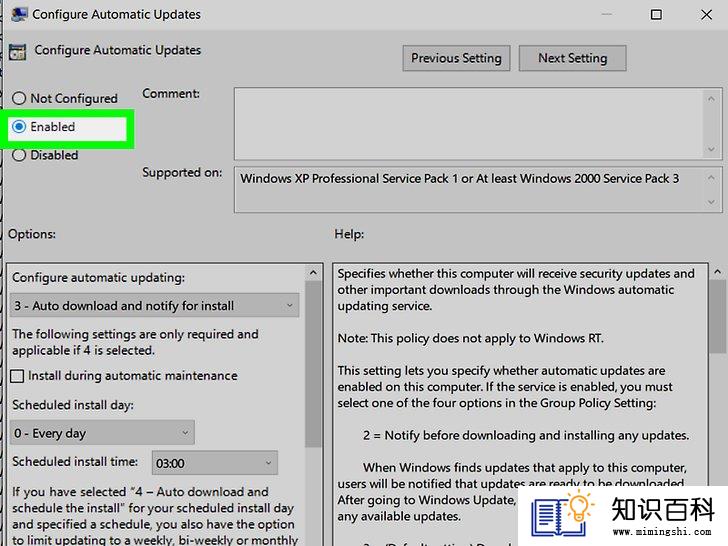
Task: Open the Configure automatic updating dropdown
Action: pos(155,306)
